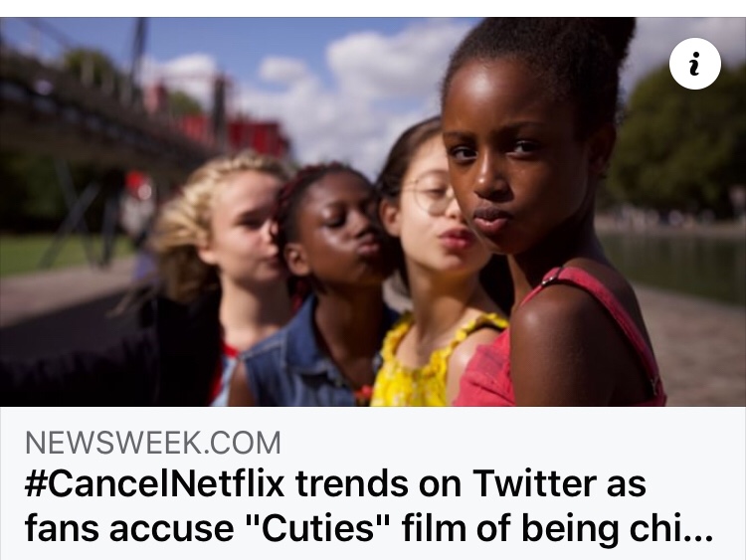Click the NEWSWEEK.COM source label

coord(153,443)
